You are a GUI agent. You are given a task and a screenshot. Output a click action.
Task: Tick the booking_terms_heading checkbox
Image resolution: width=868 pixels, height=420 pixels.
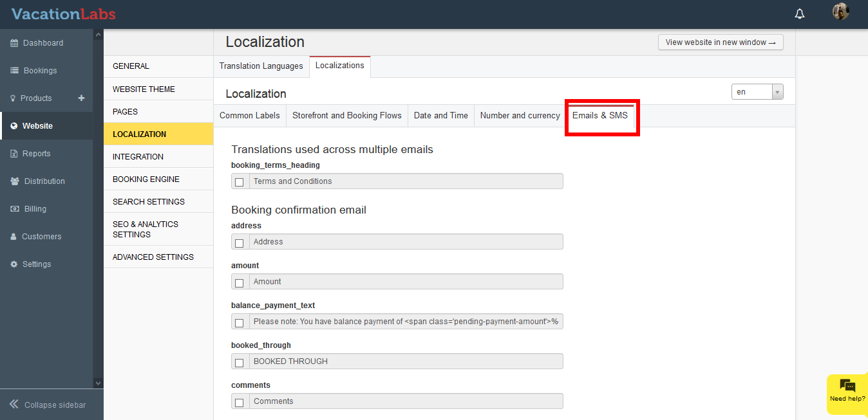pos(240,182)
